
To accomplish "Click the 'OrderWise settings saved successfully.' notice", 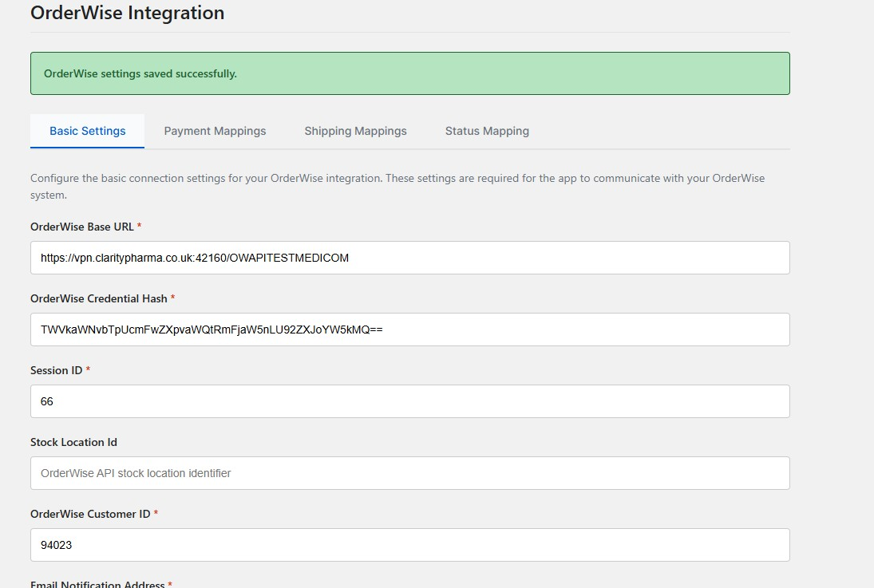I will pyautogui.click(x=410, y=73).
